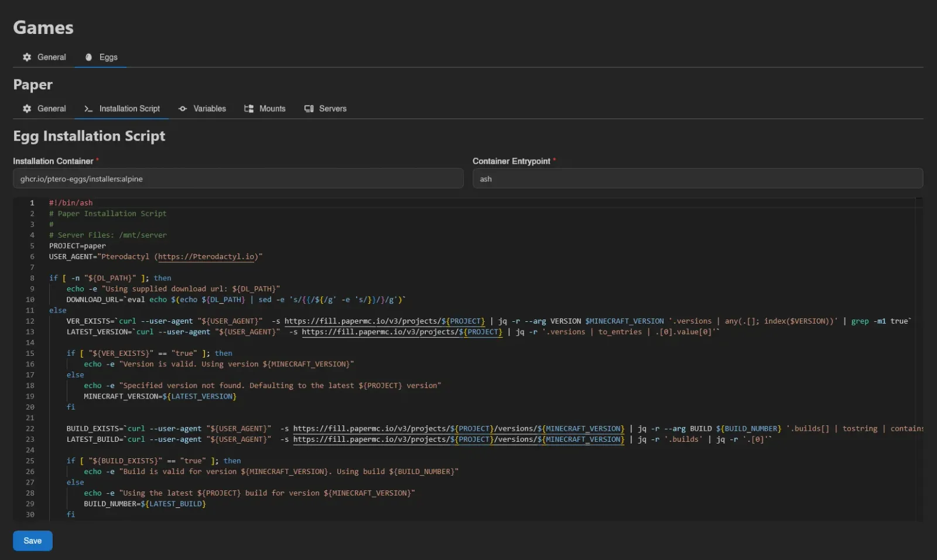Screen dimensions: 937x560
Task: Click line with 'if [ -n "${DL_PATH}" ]; then'
Action: click(x=110, y=279)
